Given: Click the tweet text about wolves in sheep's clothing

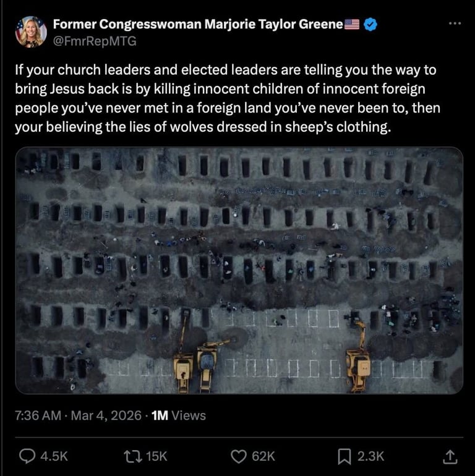Looking at the screenshot, I should click(x=228, y=98).
